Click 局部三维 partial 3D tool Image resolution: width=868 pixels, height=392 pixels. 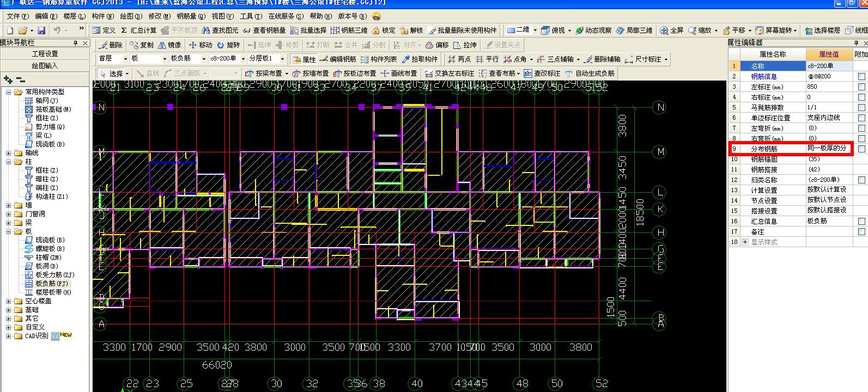[634, 30]
